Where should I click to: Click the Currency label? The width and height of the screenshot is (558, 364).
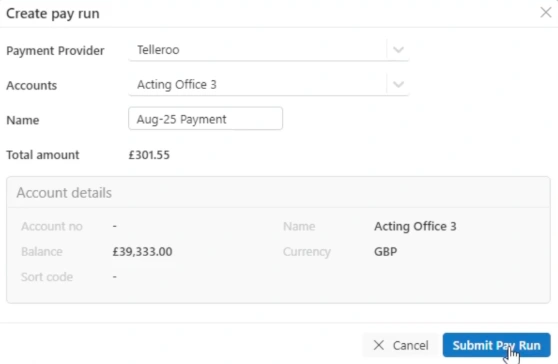[x=307, y=252]
